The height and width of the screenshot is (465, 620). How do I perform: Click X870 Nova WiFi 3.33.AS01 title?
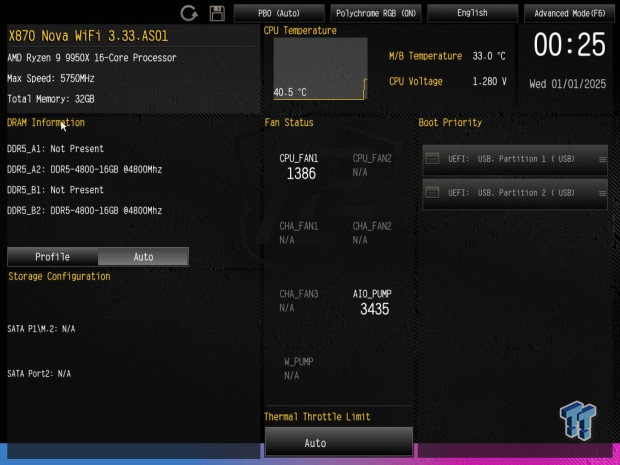(88, 36)
